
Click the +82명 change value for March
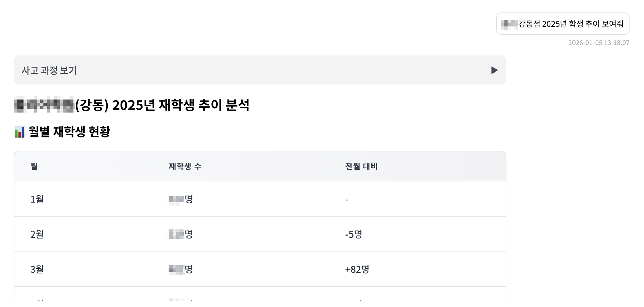click(x=358, y=269)
